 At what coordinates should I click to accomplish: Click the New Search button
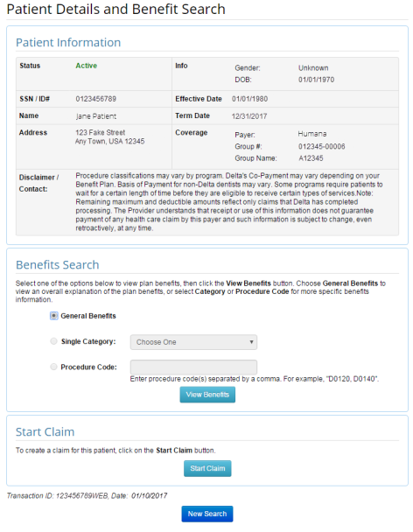coord(207,514)
